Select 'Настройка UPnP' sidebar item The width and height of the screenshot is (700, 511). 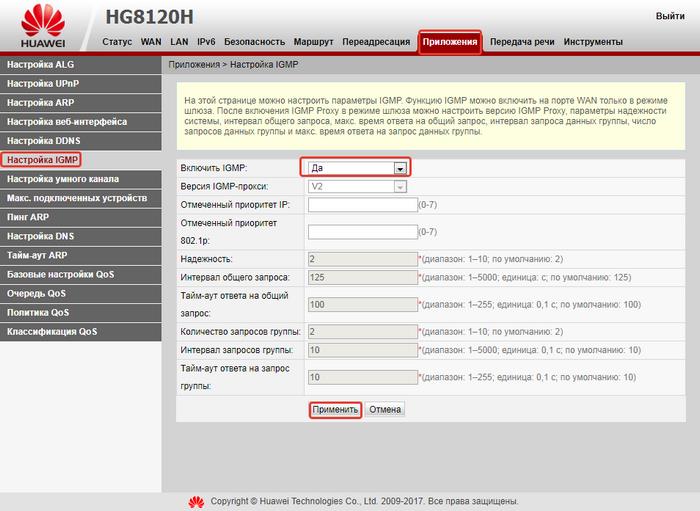tap(80, 83)
